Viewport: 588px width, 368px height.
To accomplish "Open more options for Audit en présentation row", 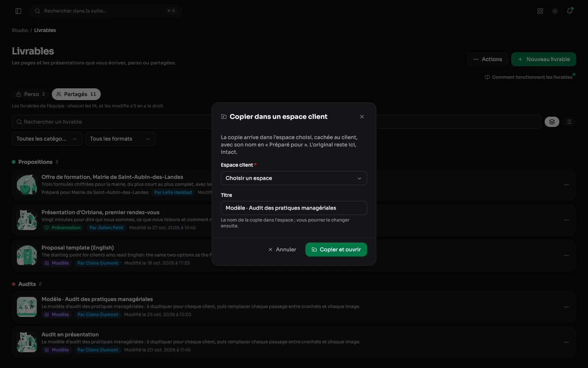I will (x=566, y=342).
